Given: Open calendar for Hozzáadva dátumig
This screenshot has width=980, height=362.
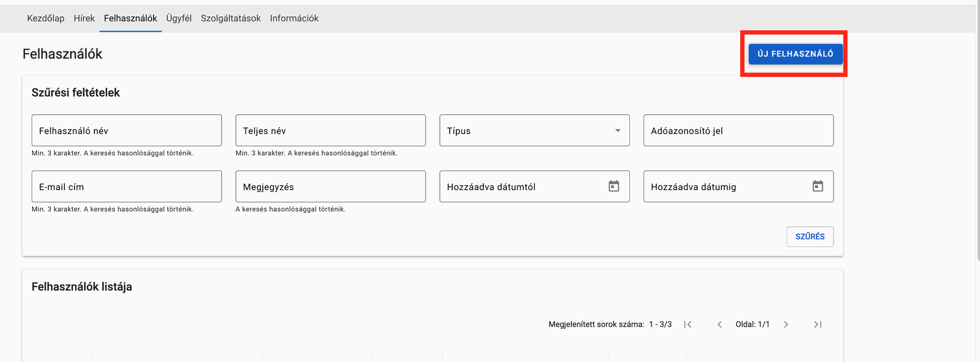Looking at the screenshot, I should [x=818, y=186].
